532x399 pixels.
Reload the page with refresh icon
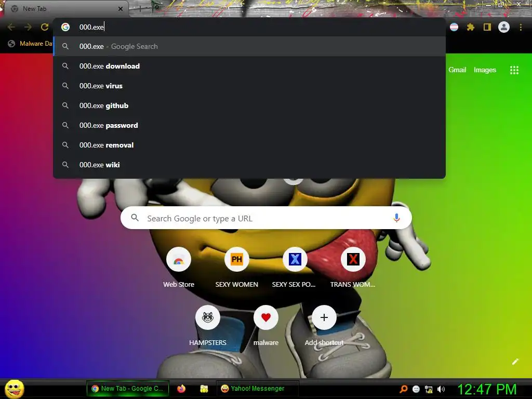pos(45,27)
